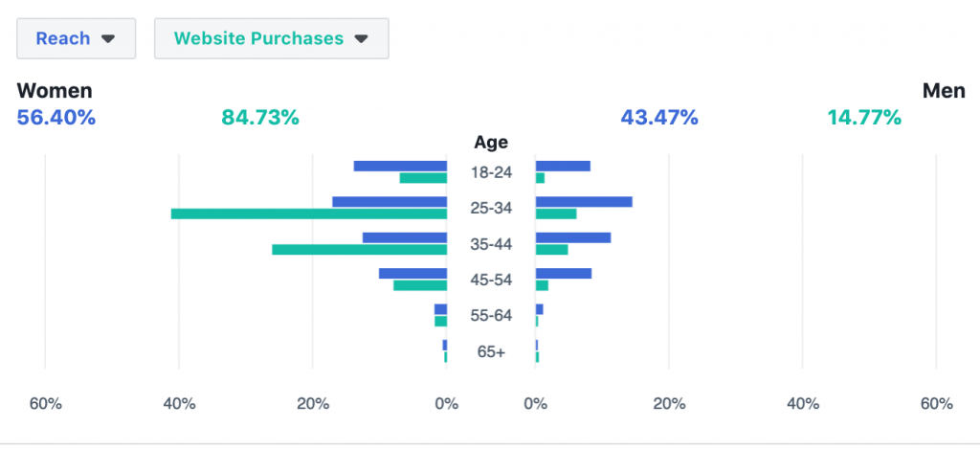Open the Website Purchases metric dropdown

click(x=270, y=39)
